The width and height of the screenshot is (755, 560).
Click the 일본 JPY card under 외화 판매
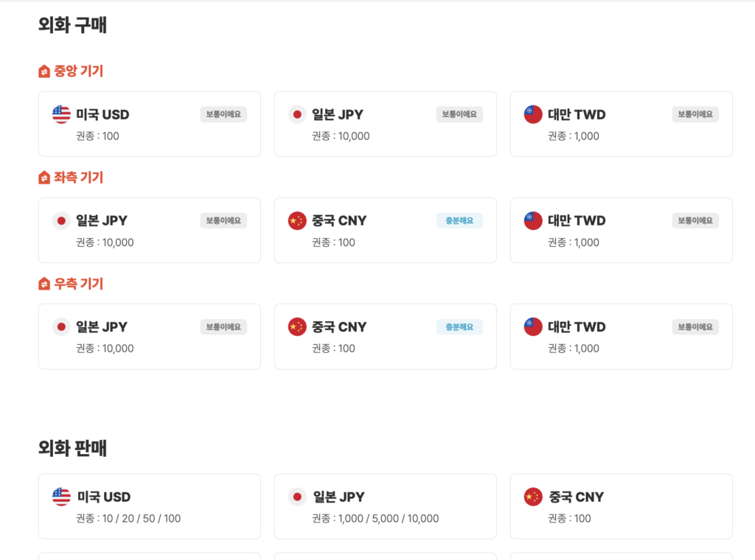pyautogui.click(x=385, y=506)
